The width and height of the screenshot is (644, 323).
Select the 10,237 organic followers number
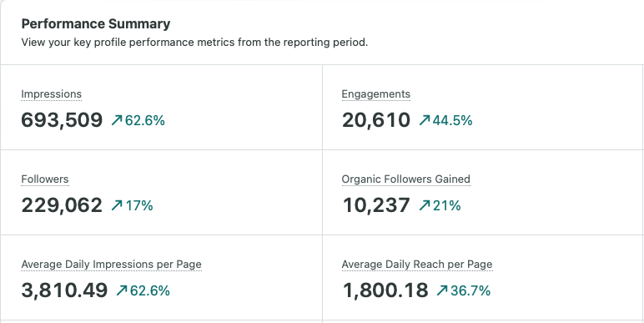tap(375, 205)
